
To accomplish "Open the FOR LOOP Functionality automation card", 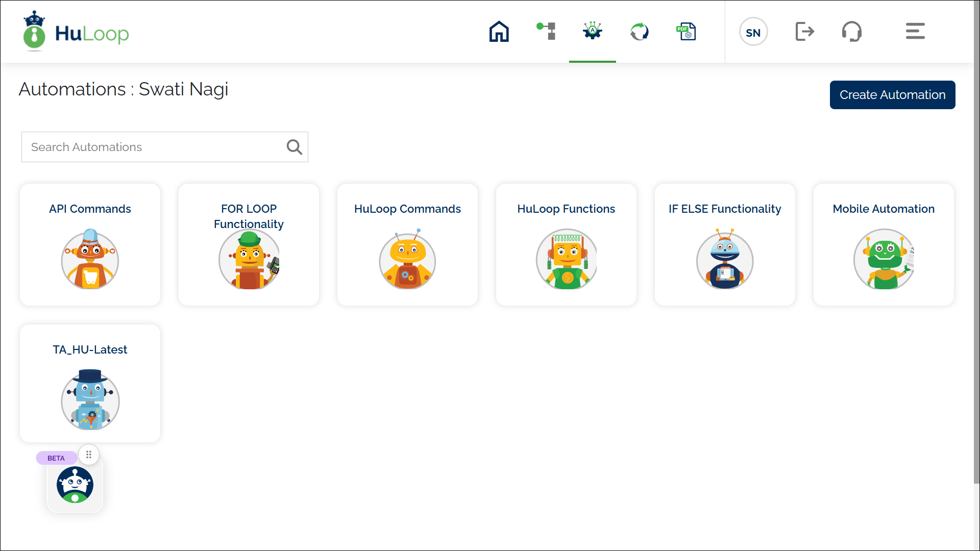I will [249, 244].
